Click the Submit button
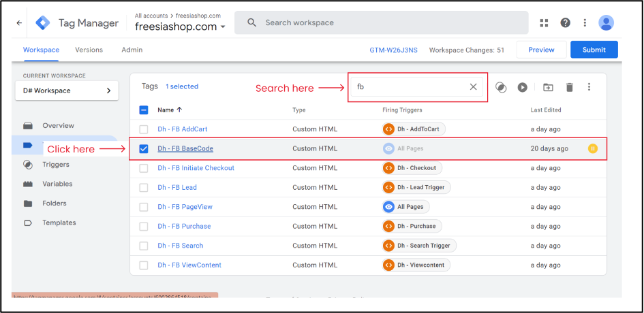 594,50
